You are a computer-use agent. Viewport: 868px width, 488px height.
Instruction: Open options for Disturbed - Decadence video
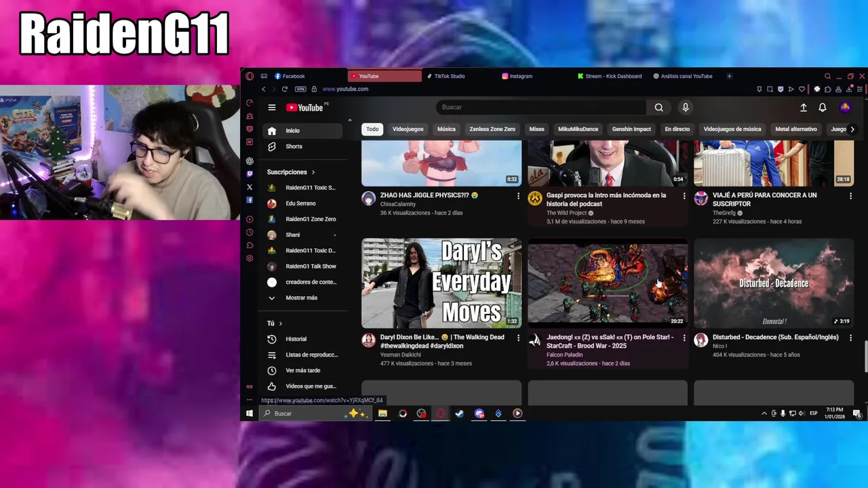coord(850,338)
